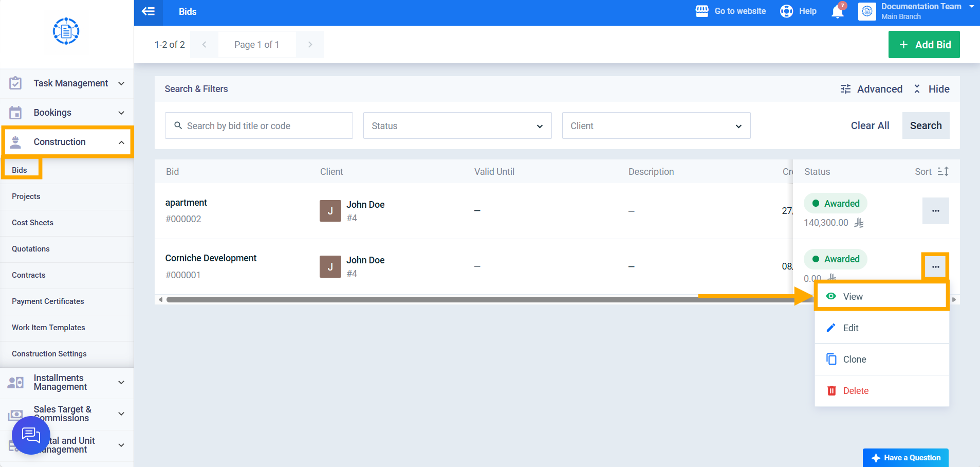Choose Edit from the context menu

882,328
